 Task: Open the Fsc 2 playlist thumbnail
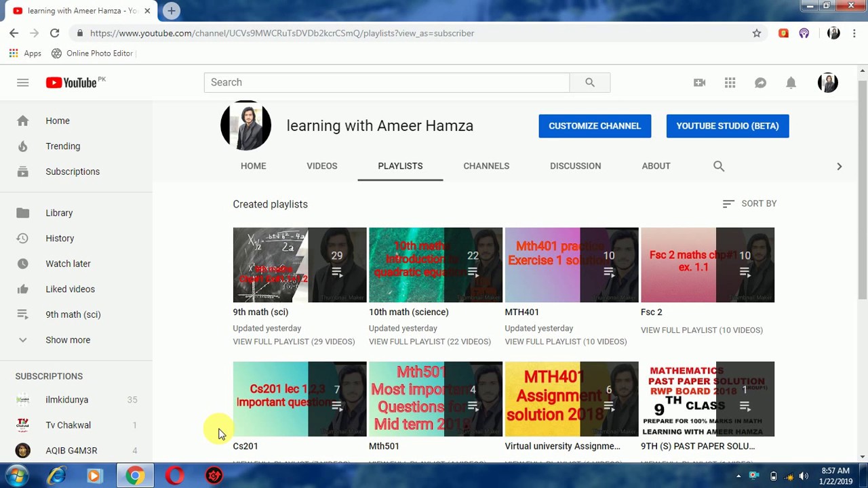[707, 265]
